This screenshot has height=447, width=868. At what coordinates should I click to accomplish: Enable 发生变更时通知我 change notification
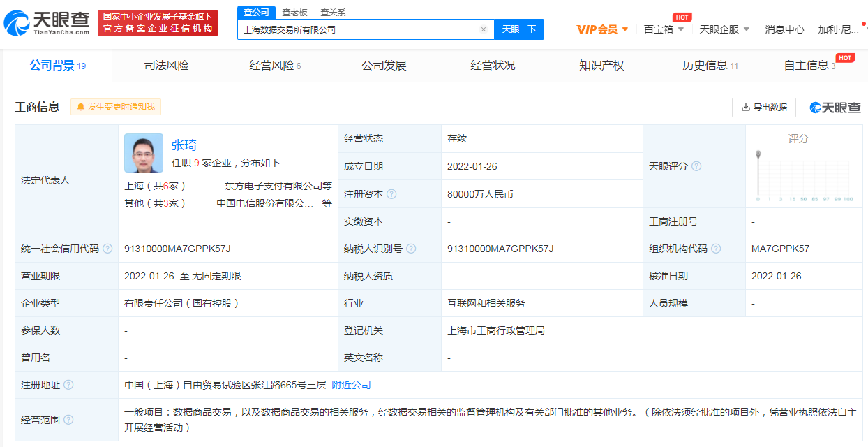tap(116, 107)
